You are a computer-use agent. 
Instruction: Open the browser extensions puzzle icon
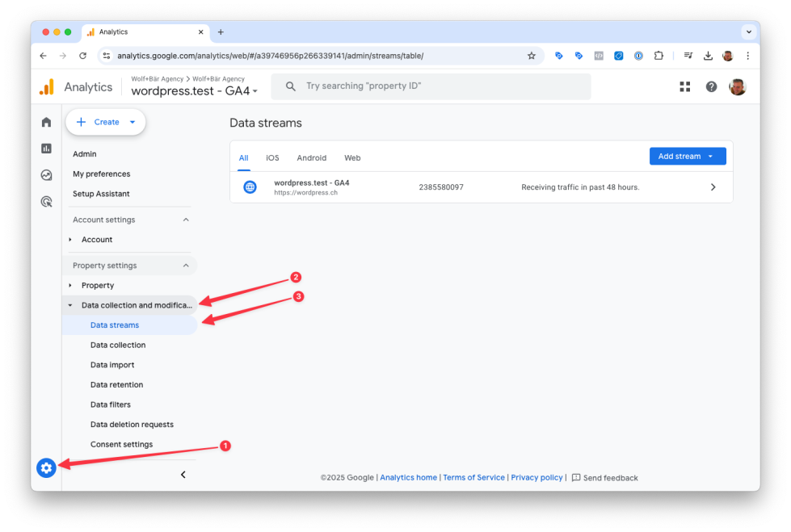658,56
